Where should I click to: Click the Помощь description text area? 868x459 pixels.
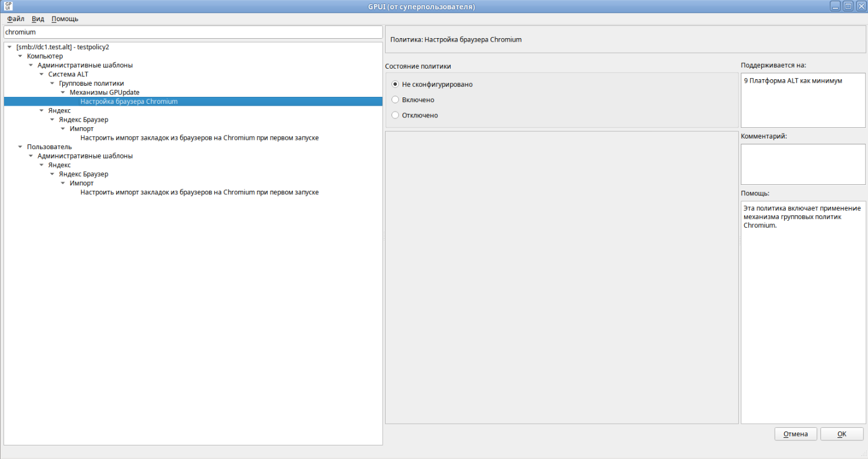pos(803,312)
